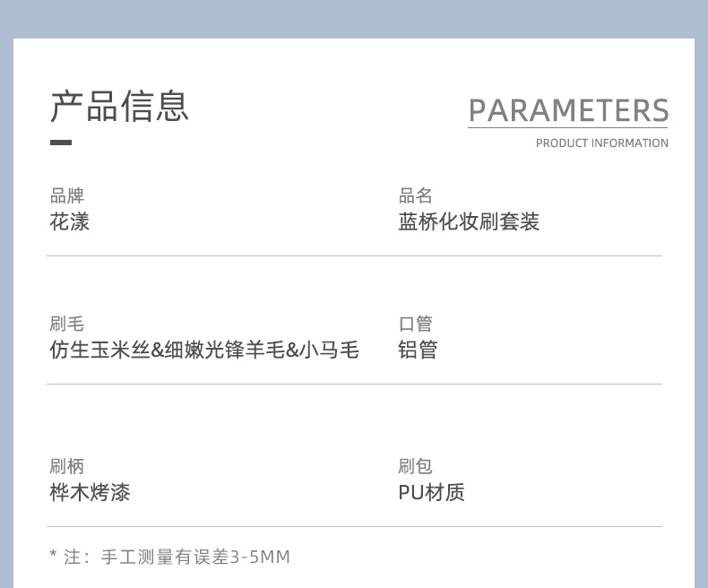Click the note 手工测量有误差3-5MM
708x588 pixels.
coord(195,557)
